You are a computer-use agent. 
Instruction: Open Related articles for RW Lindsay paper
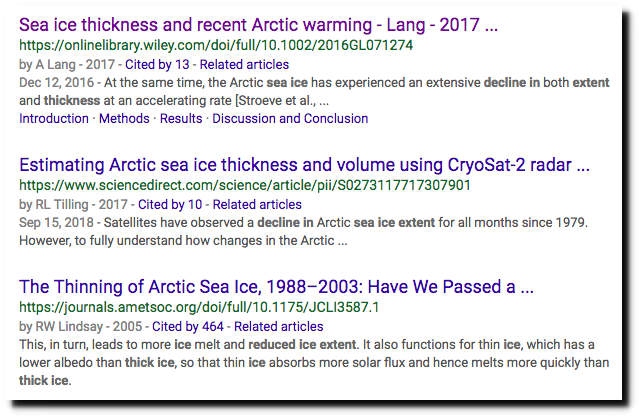pyautogui.click(x=279, y=327)
